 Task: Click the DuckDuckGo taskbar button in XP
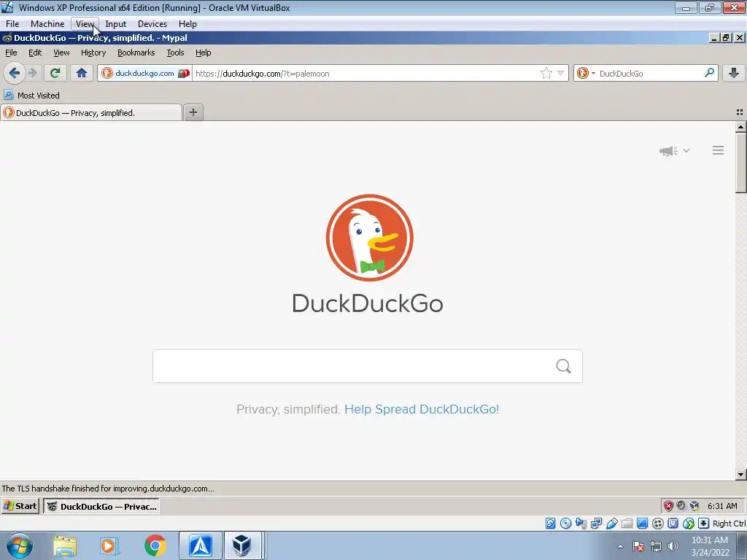coord(101,506)
